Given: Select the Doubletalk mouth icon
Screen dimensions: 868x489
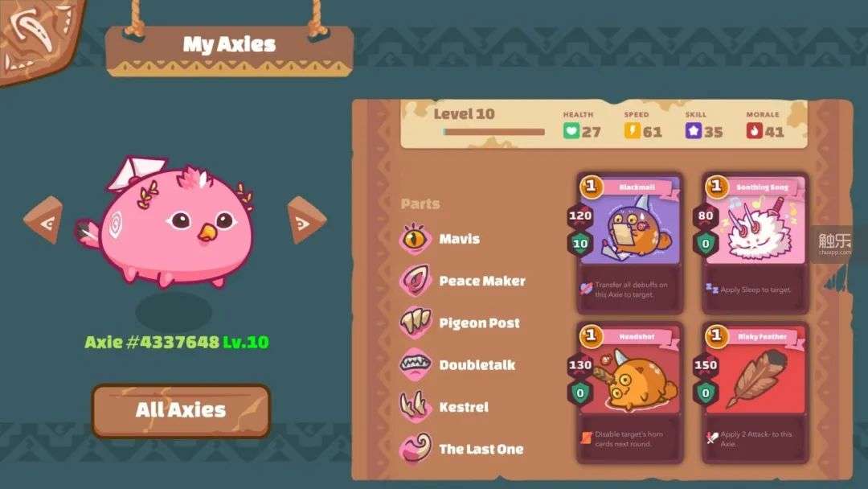Looking at the screenshot, I should click(x=415, y=364).
